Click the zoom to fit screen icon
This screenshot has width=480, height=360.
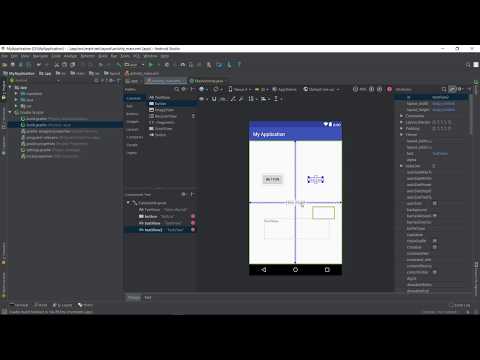click(x=379, y=89)
